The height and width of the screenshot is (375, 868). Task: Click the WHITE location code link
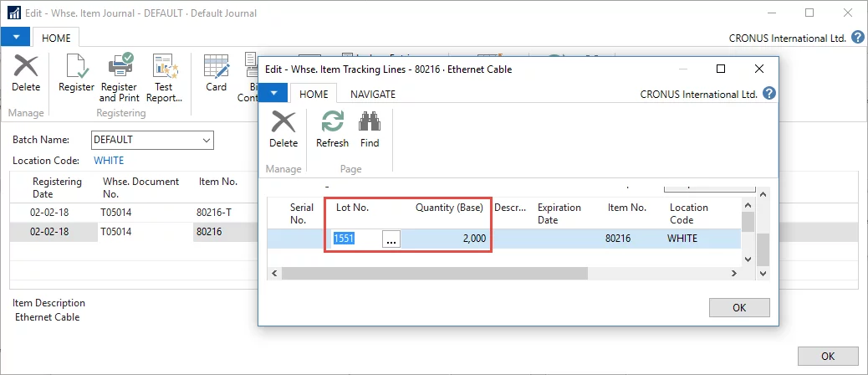click(x=109, y=160)
